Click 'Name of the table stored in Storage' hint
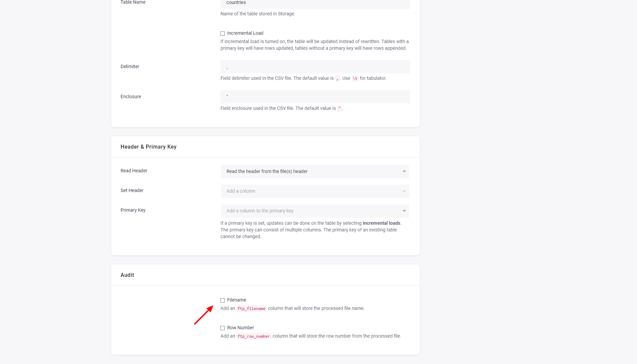Viewport: 642px width, 364px height. pos(257,14)
